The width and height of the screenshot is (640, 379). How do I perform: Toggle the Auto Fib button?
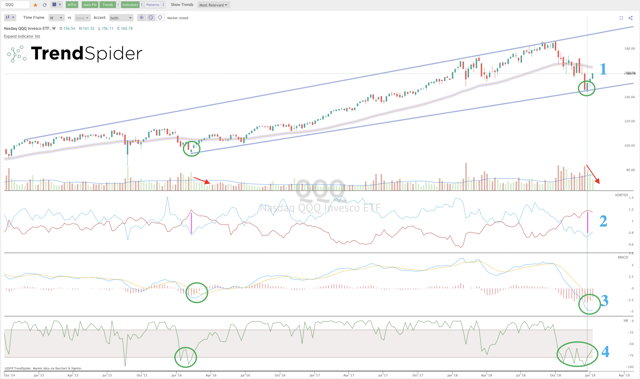coord(90,4)
